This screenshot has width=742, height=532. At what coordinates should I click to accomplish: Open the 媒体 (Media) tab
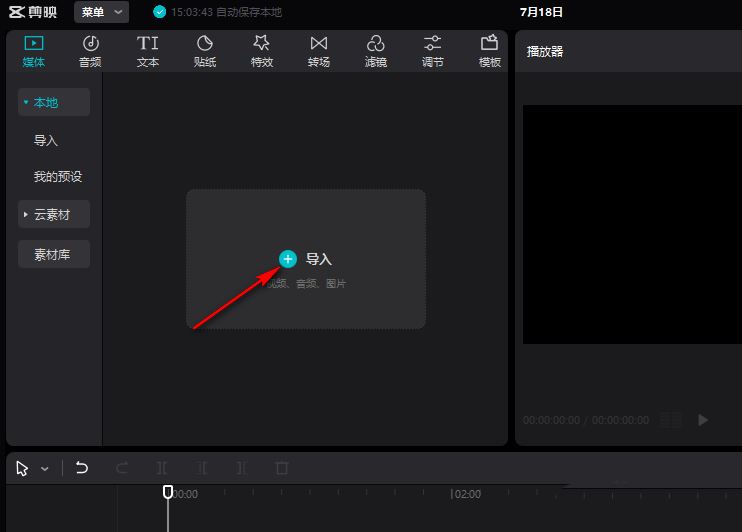click(34, 51)
